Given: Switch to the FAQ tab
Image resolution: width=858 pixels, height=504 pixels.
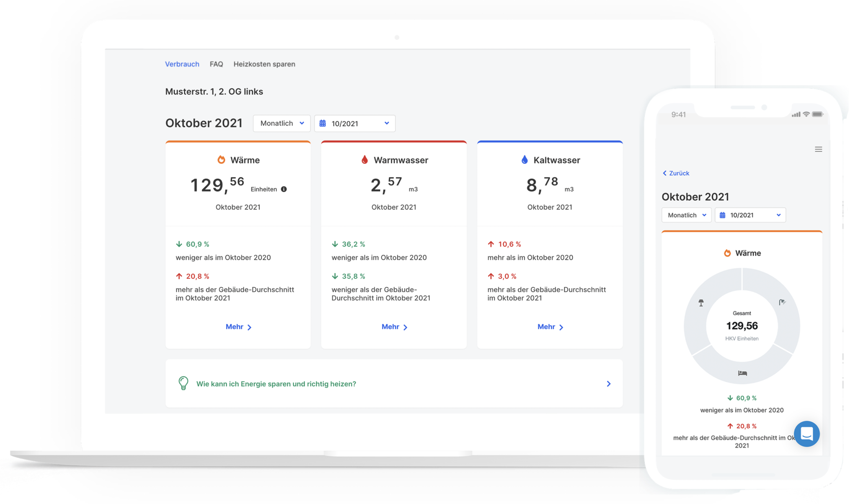Looking at the screenshot, I should point(216,64).
